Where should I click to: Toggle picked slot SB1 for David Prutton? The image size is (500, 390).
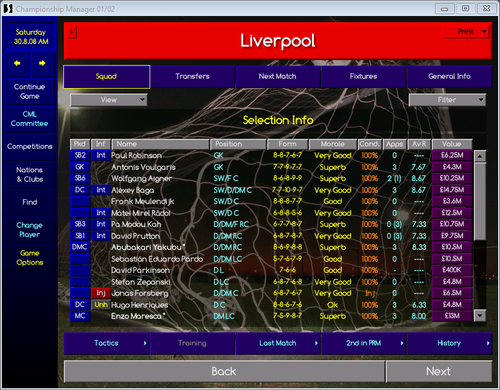point(80,236)
